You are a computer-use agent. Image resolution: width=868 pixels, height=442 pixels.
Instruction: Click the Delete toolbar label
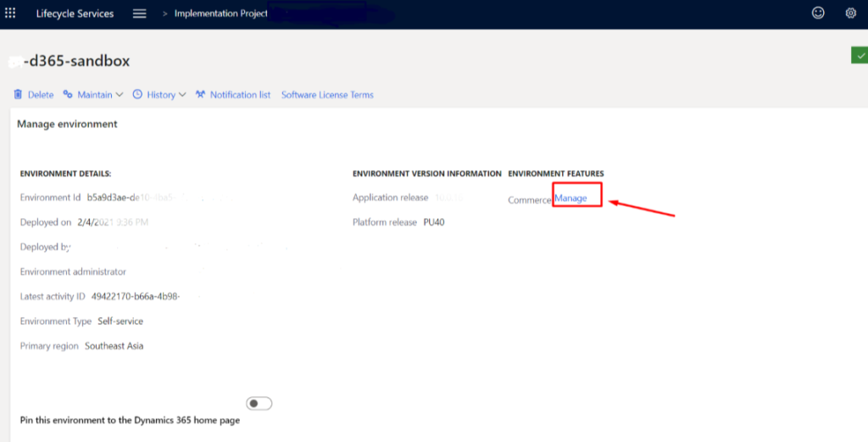41,95
